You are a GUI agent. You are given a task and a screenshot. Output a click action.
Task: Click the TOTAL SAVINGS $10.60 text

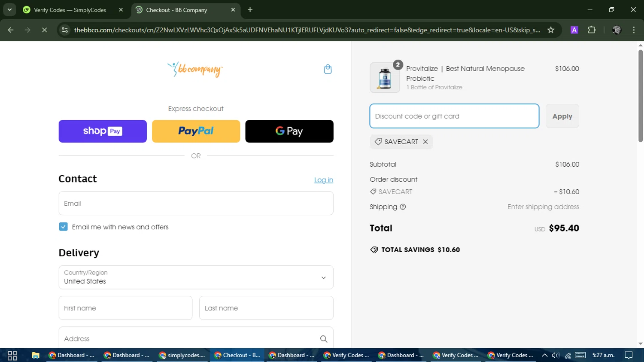(420, 250)
